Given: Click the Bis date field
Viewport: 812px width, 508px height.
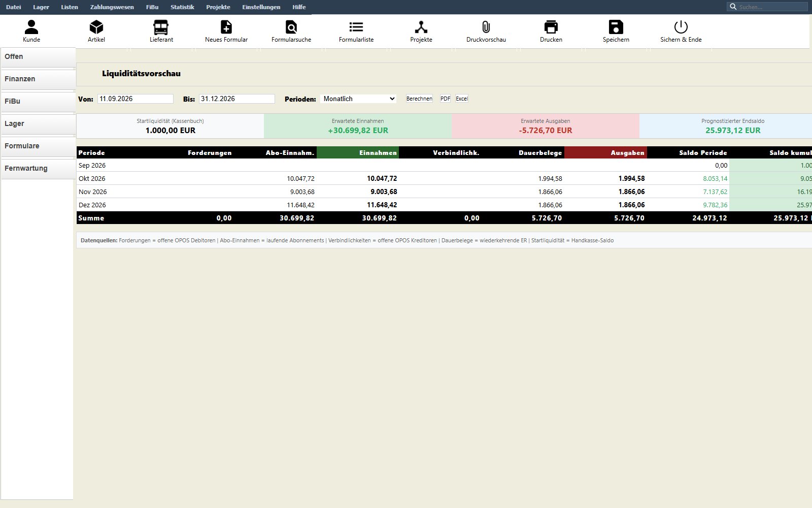Looking at the screenshot, I should (x=237, y=99).
